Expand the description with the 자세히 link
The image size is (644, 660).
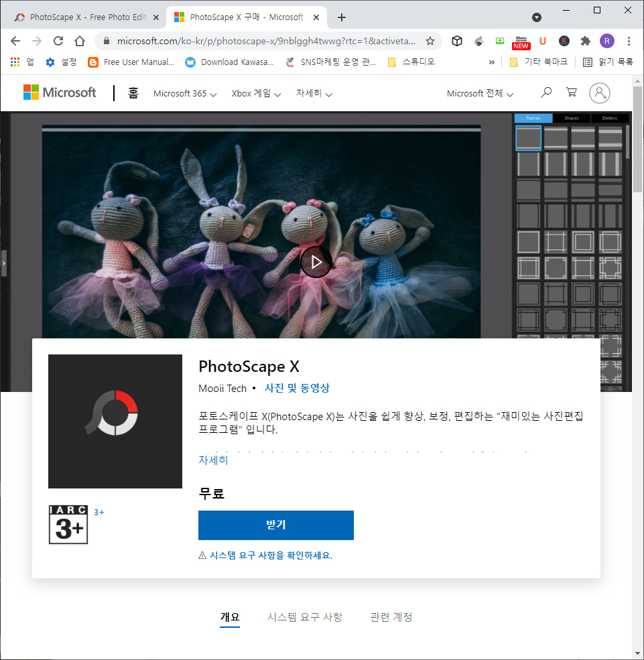point(213,460)
